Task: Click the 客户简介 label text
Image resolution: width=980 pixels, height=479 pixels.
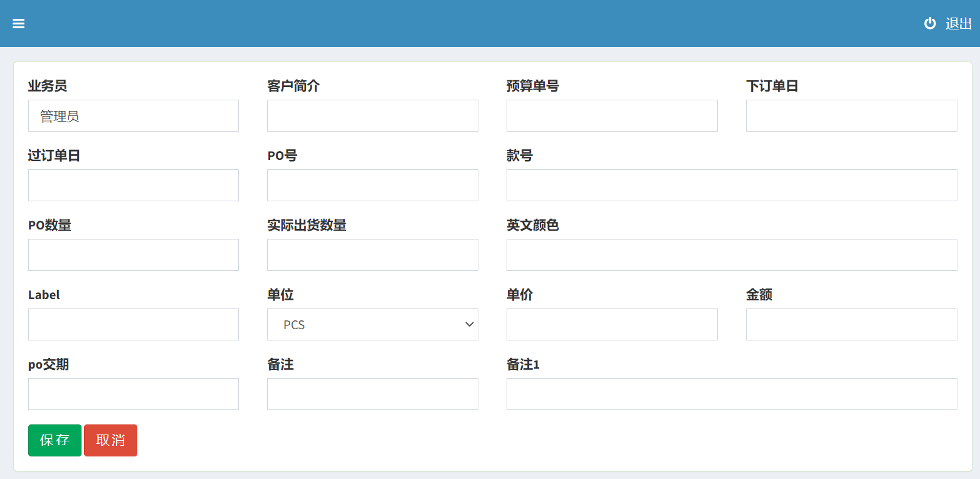Action: click(x=293, y=87)
